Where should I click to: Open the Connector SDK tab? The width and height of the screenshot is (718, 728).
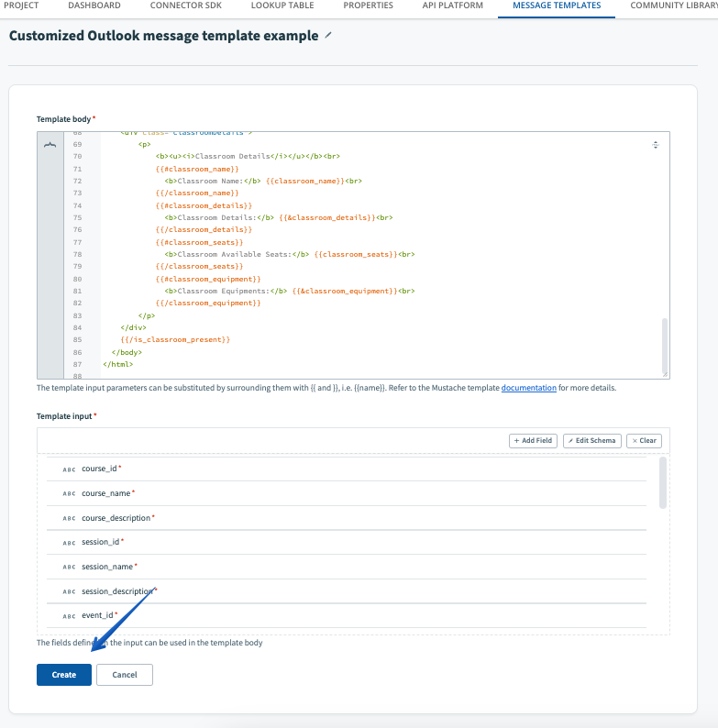(185, 6)
